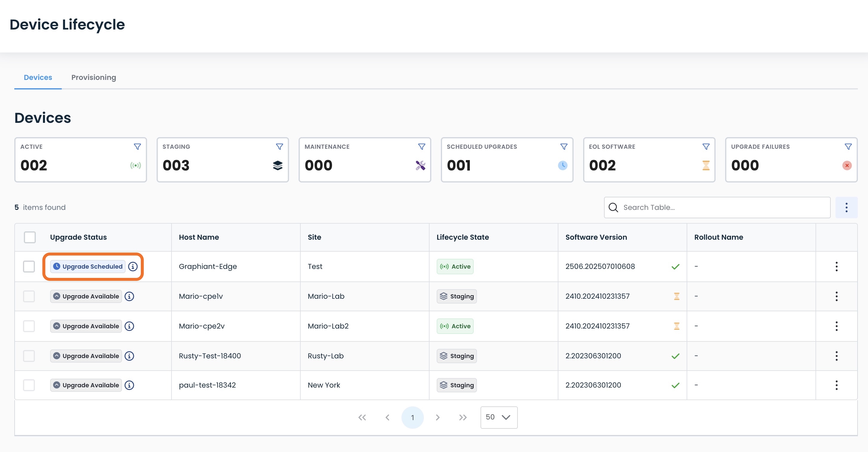This screenshot has width=868, height=452.
Task: Show upgrade info for Mario-cpe2v
Action: (129, 326)
